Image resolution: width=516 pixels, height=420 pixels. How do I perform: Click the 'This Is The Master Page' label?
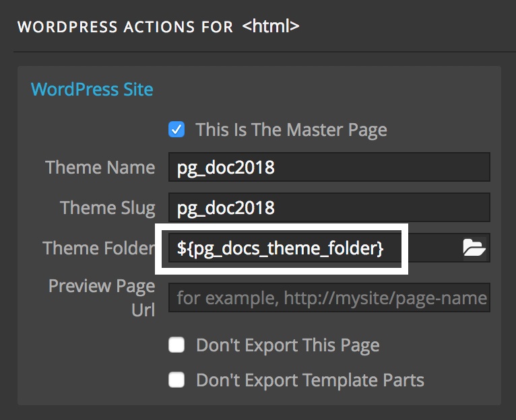click(291, 130)
